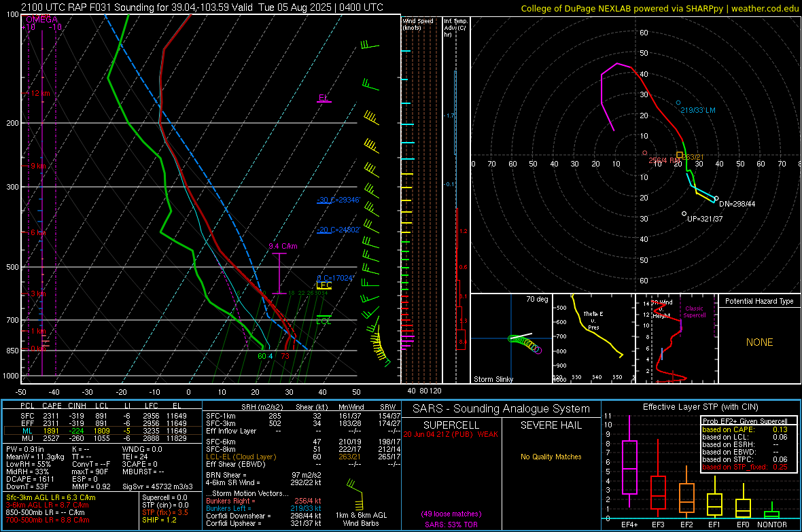Screen dimensions: 802x532
Task: Click the Theta-E v. Pres inset plot
Action: pyautogui.click(x=593, y=338)
